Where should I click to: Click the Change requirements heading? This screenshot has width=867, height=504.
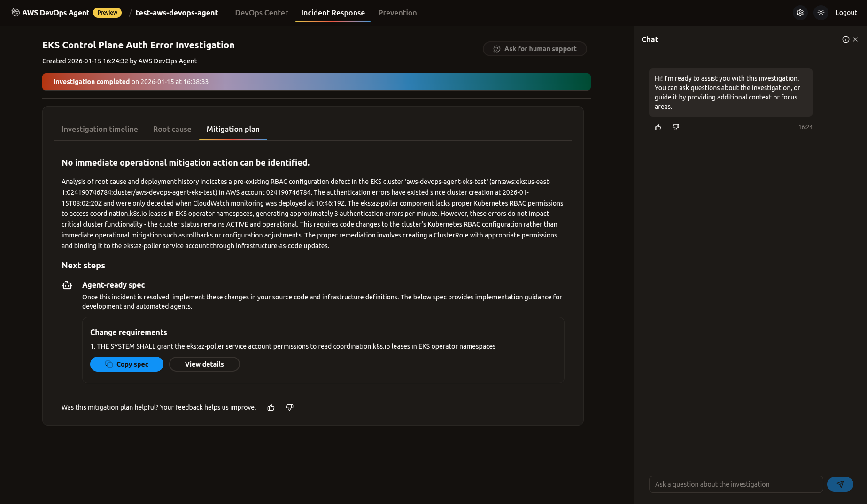coord(128,332)
